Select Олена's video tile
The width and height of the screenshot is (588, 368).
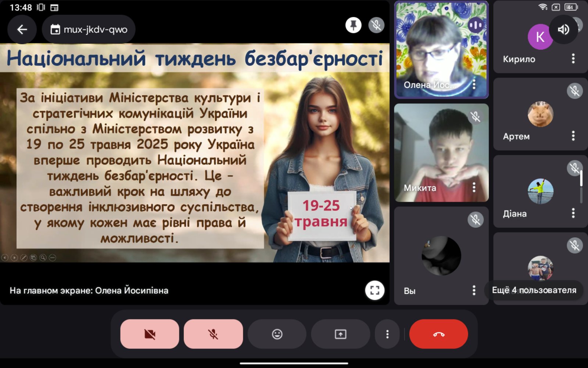(441, 50)
